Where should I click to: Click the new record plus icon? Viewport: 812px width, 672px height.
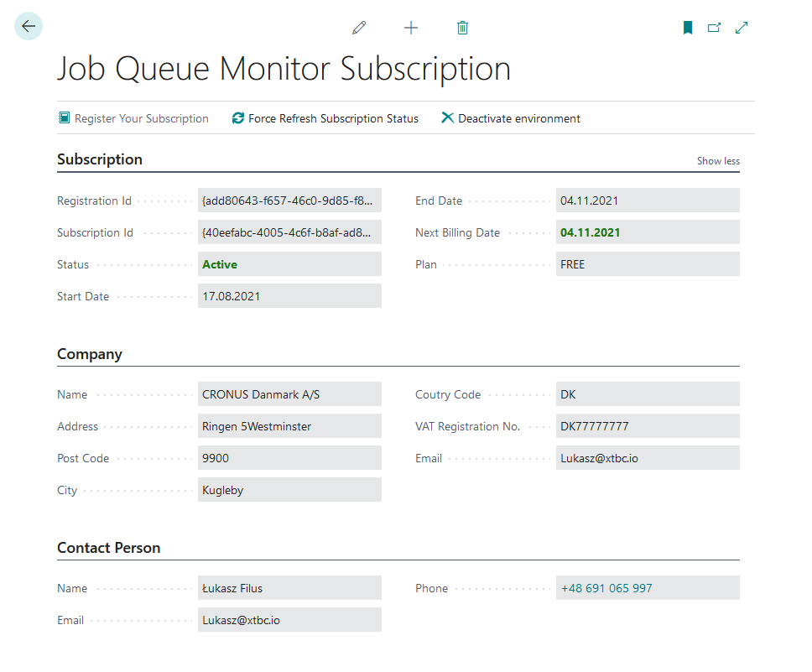(411, 27)
